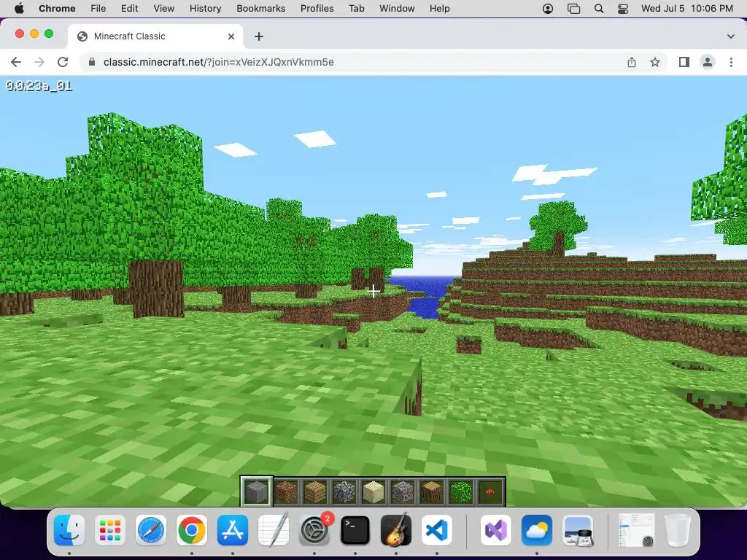Open GarageBand from the Dock

pyautogui.click(x=396, y=530)
